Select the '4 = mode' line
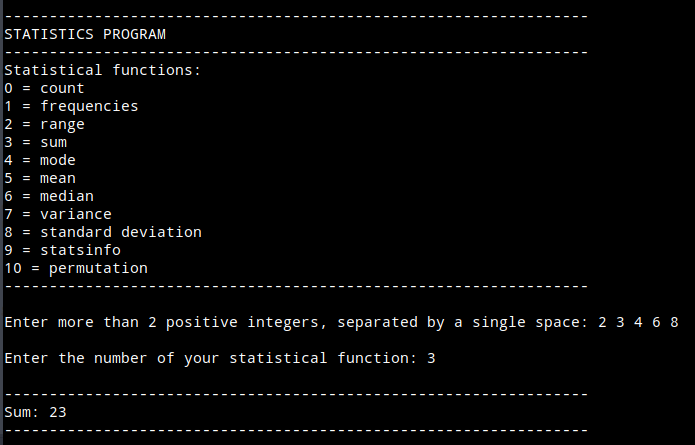 [x=40, y=160]
